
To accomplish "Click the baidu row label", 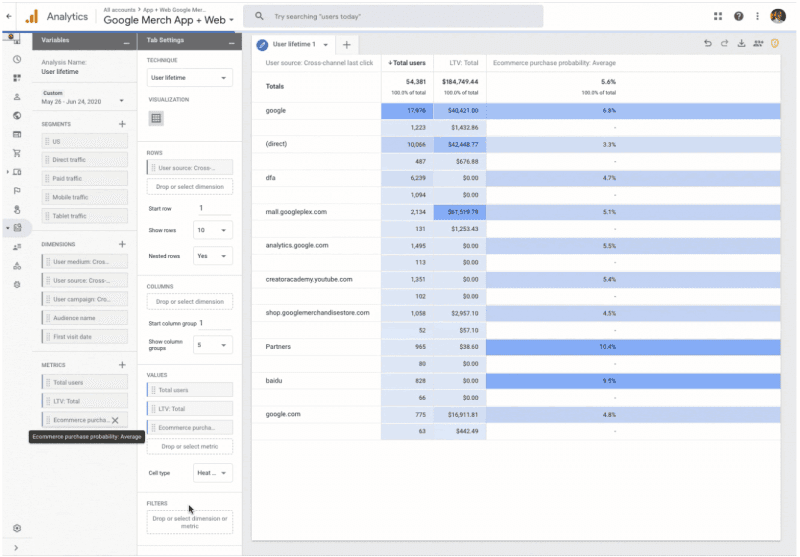I will pos(273,381).
